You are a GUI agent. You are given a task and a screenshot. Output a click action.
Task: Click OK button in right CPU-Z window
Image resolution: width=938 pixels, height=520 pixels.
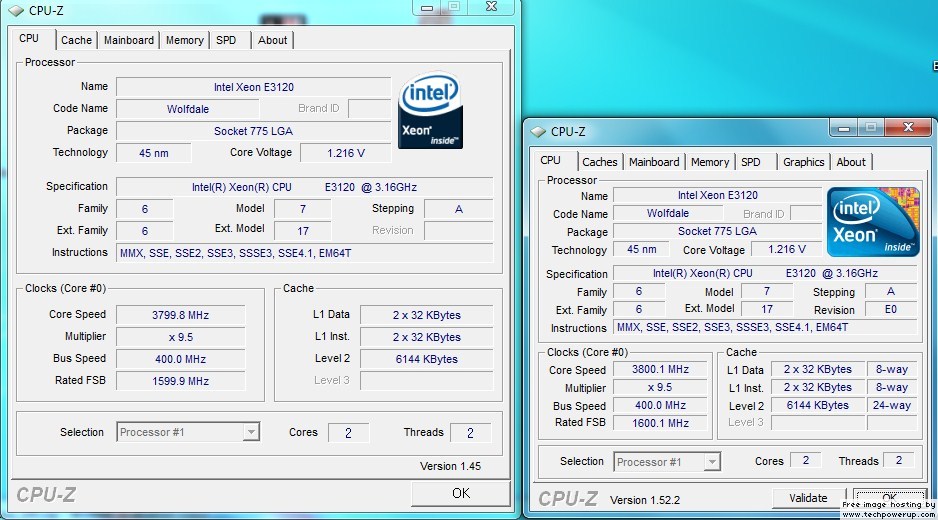tap(890, 497)
